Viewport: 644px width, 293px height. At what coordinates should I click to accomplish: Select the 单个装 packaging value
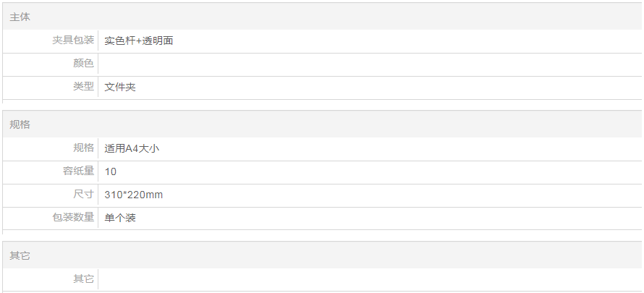click(x=120, y=218)
